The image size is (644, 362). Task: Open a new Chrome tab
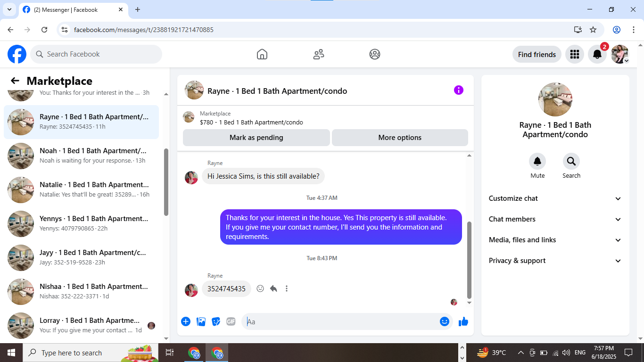point(138,9)
